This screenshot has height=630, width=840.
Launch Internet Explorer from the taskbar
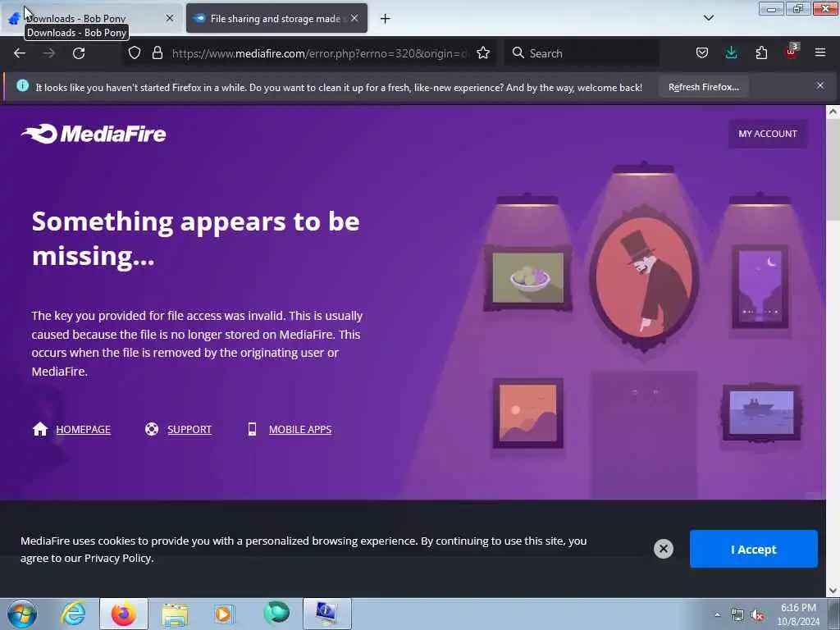coord(73,614)
